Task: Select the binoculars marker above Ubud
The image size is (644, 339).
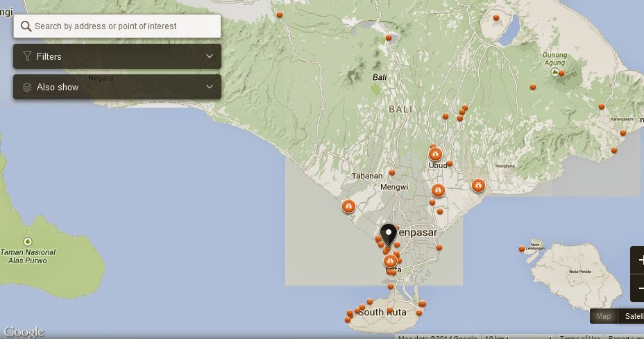Action: pyautogui.click(x=435, y=154)
